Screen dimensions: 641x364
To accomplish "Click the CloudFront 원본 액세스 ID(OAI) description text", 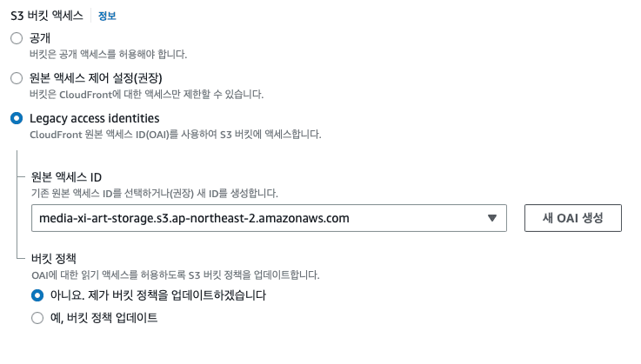I will click(175, 135).
